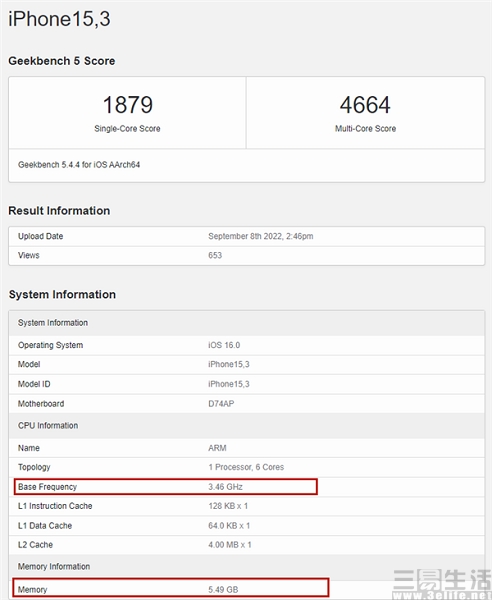Screen dimensions: 492x600
Task: Click the Model ID label
Action: pos(34,384)
